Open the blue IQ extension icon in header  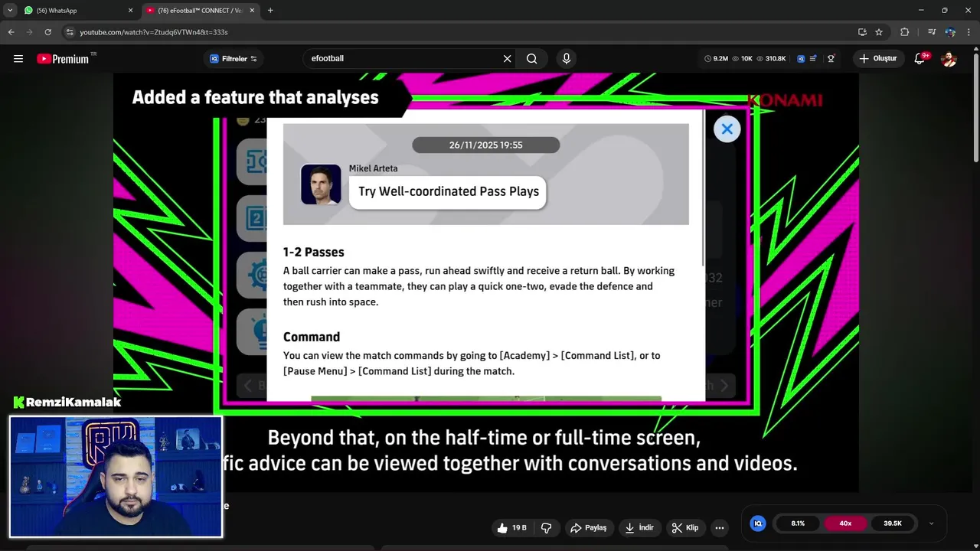801,59
